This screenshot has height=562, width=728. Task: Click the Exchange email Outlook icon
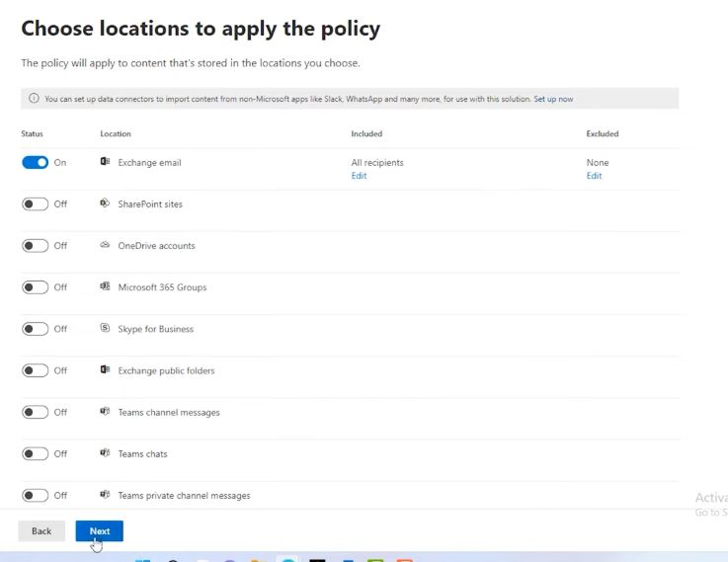coord(105,161)
